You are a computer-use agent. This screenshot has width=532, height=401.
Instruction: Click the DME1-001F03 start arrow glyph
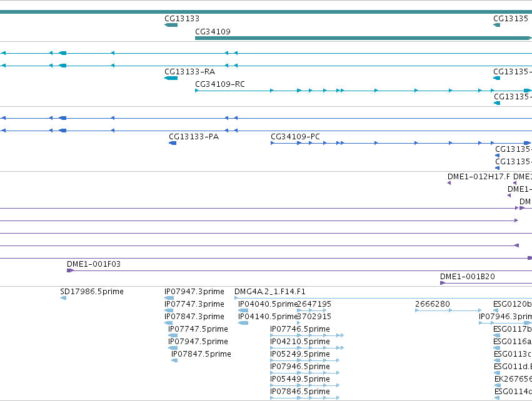point(70,270)
